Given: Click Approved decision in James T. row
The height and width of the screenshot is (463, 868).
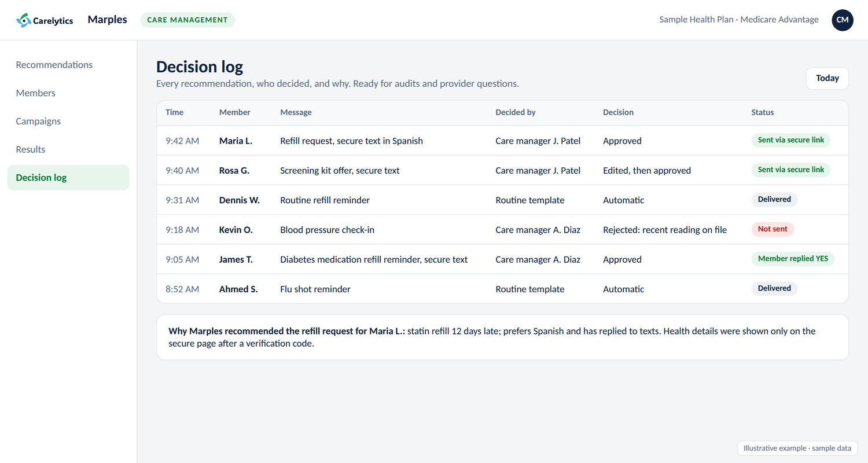Looking at the screenshot, I should pyautogui.click(x=622, y=259).
